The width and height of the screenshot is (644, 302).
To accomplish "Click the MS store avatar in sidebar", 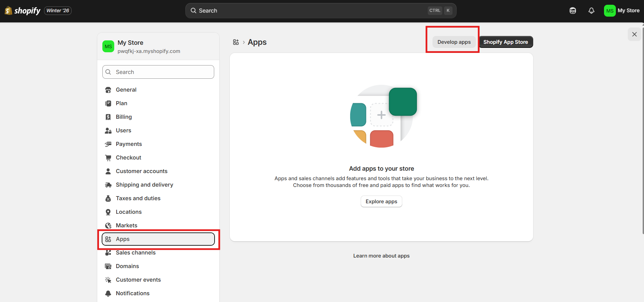I will 108,46.
